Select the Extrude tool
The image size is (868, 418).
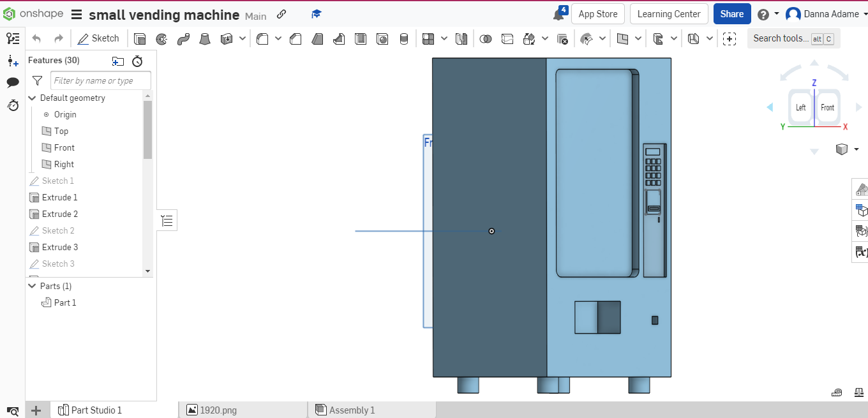click(x=140, y=38)
